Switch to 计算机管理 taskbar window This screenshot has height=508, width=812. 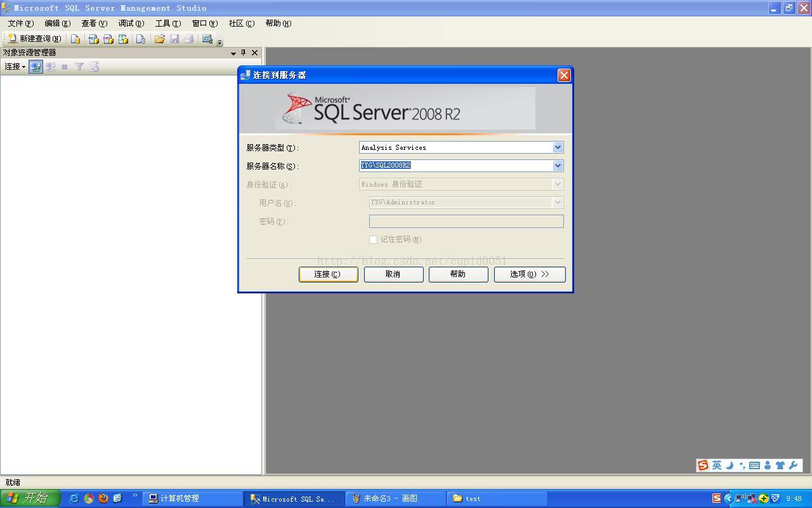click(x=193, y=498)
